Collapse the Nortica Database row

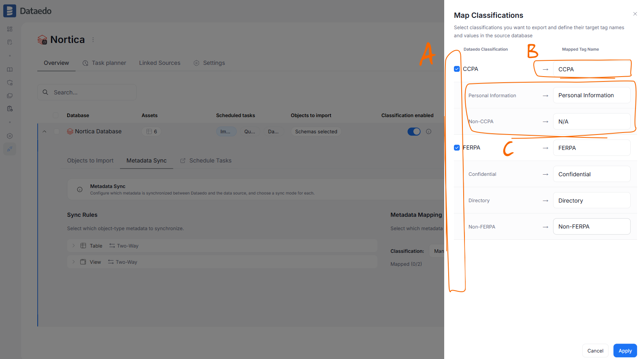[x=45, y=131]
